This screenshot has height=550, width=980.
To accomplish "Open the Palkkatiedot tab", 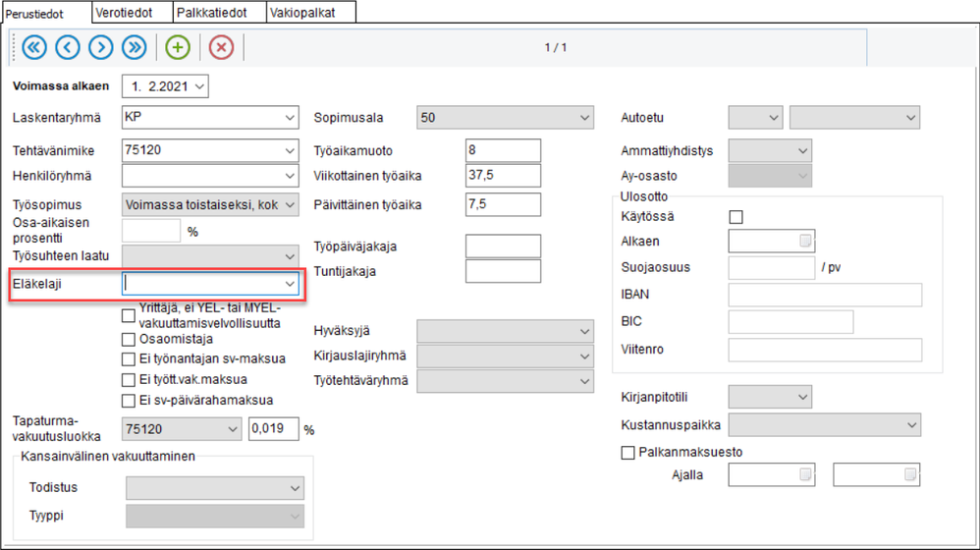I will click(x=219, y=13).
